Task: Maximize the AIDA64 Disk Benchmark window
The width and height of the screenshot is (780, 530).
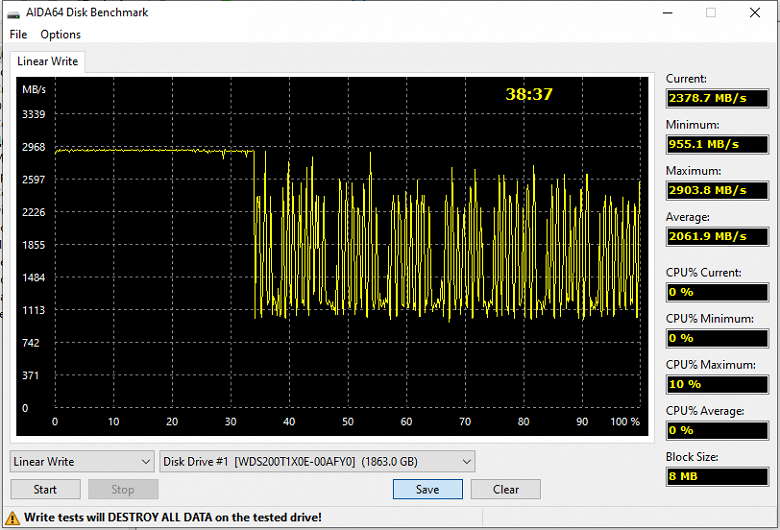Action: click(x=711, y=12)
